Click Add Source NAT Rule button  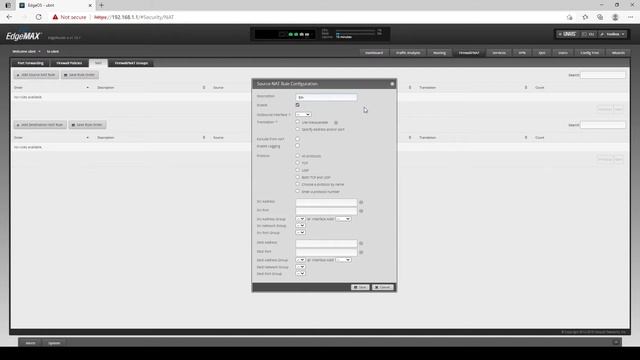(x=36, y=75)
